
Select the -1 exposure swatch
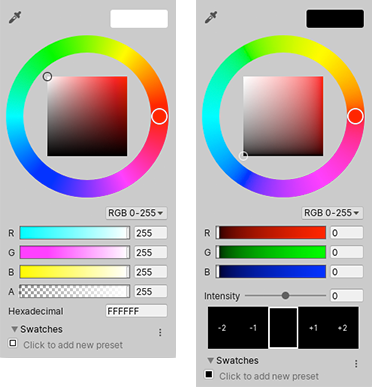pos(253,328)
